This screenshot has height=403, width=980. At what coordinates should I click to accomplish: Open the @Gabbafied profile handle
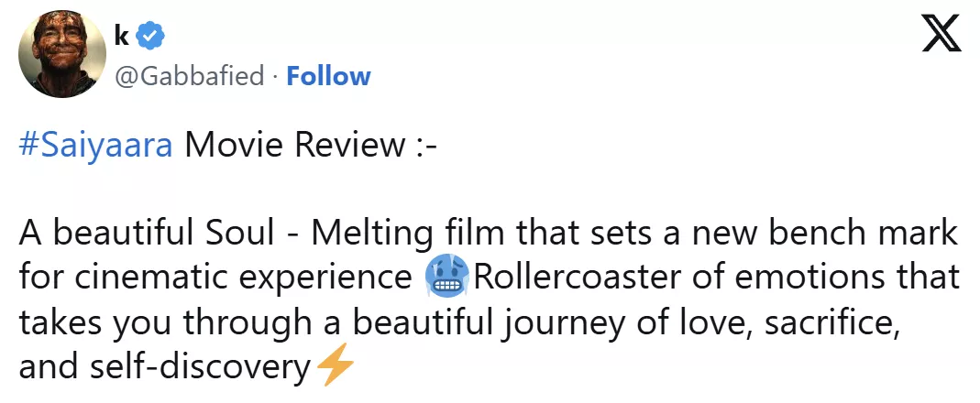point(189,75)
